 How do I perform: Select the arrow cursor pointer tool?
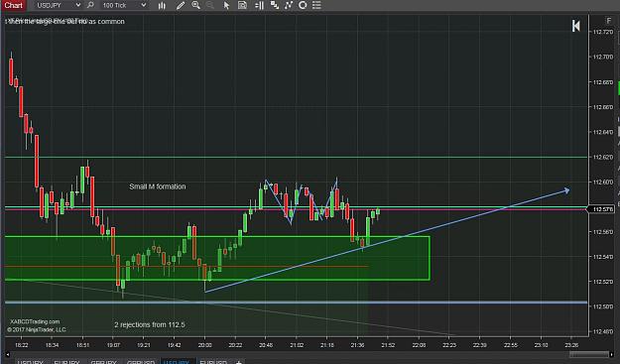coord(226,5)
